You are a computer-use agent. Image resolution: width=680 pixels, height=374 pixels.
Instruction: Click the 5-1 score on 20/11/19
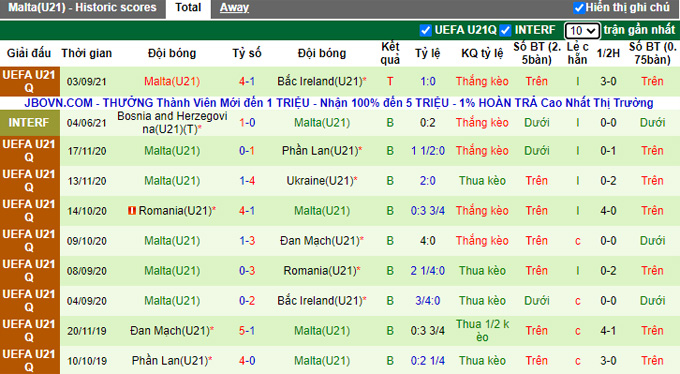click(x=247, y=331)
